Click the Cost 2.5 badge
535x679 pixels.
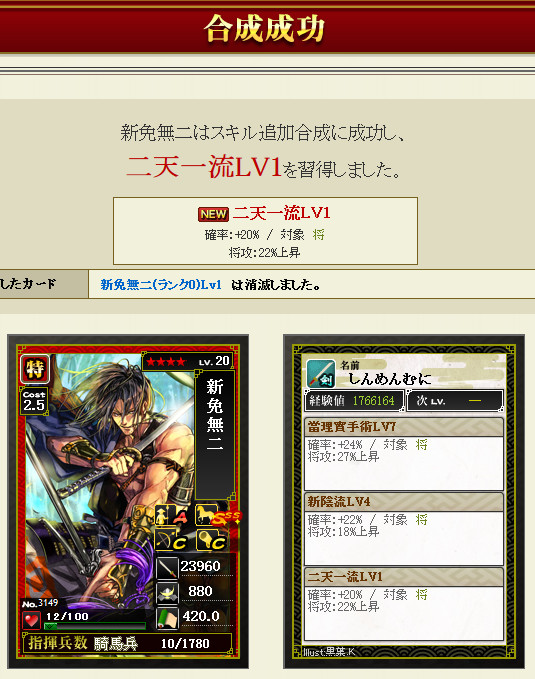(34, 401)
